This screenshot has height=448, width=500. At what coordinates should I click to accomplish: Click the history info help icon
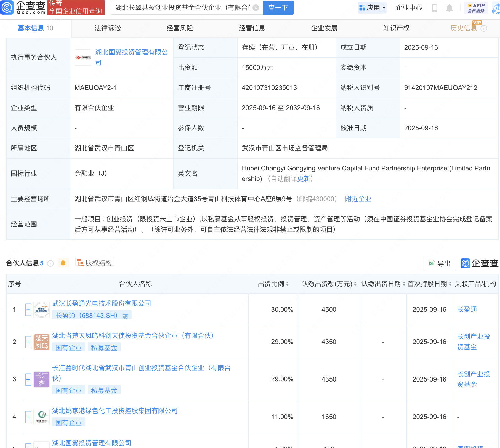point(484,28)
